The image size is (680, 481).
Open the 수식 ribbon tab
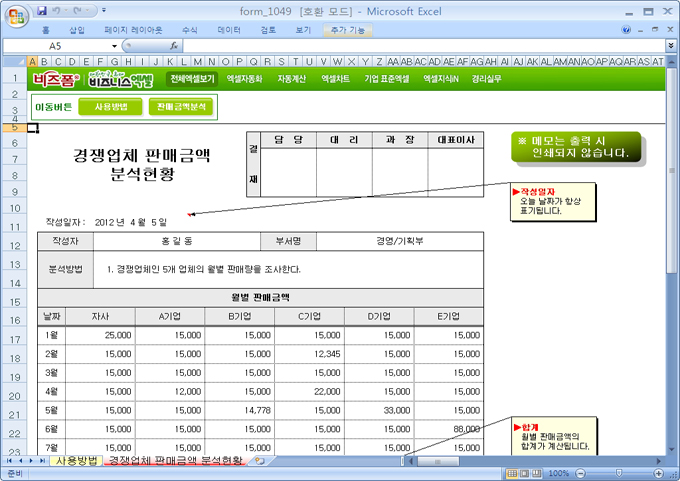[x=190, y=30]
